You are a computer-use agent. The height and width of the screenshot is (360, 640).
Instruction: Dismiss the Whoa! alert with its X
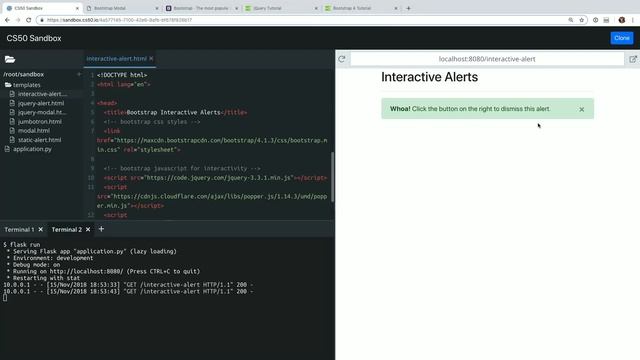coord(582,109)
